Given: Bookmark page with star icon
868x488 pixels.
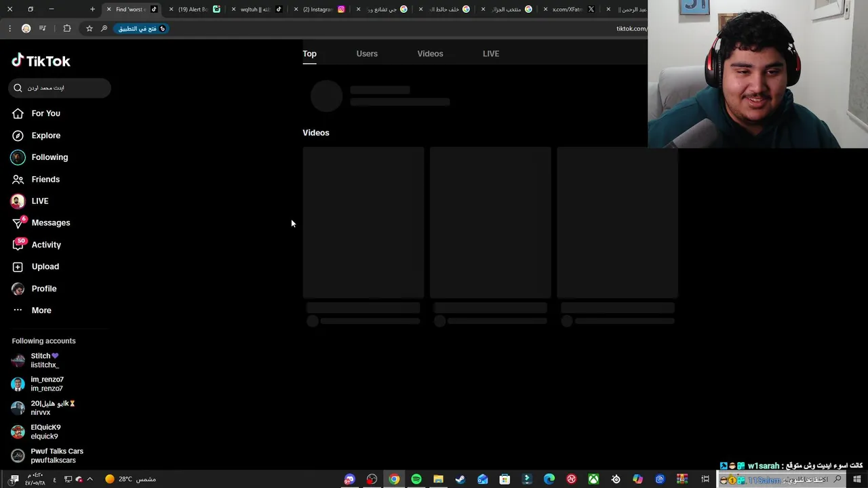Looking at the screenshot, I should click(x=89, y=28).
